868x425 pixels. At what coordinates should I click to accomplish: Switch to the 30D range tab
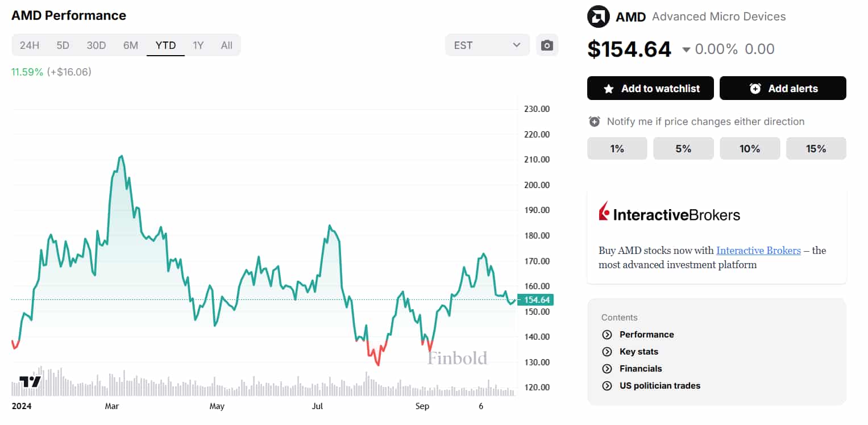click(97, 45)
